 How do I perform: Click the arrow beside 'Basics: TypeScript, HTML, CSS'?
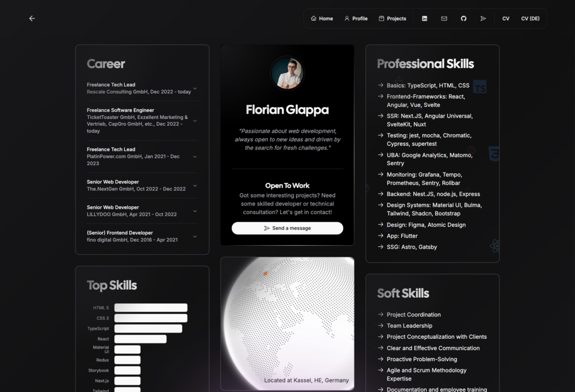click(x=380, y=85)
